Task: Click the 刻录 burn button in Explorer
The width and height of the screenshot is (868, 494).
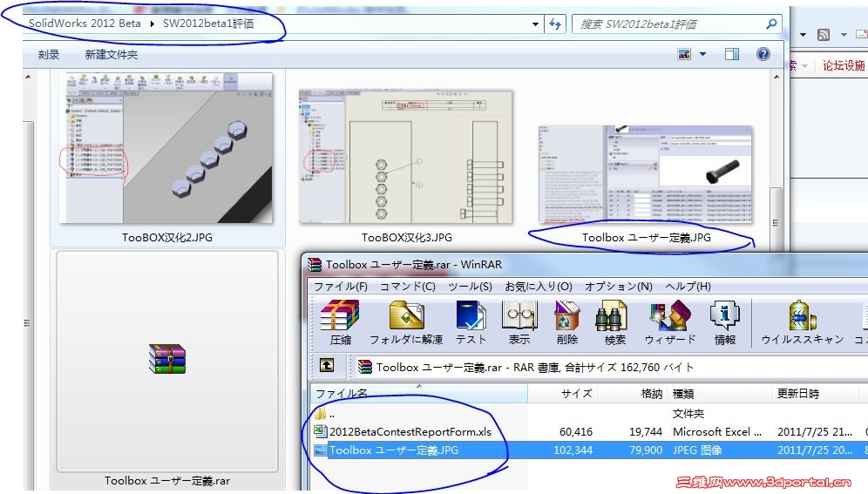Action: (49, 54)
